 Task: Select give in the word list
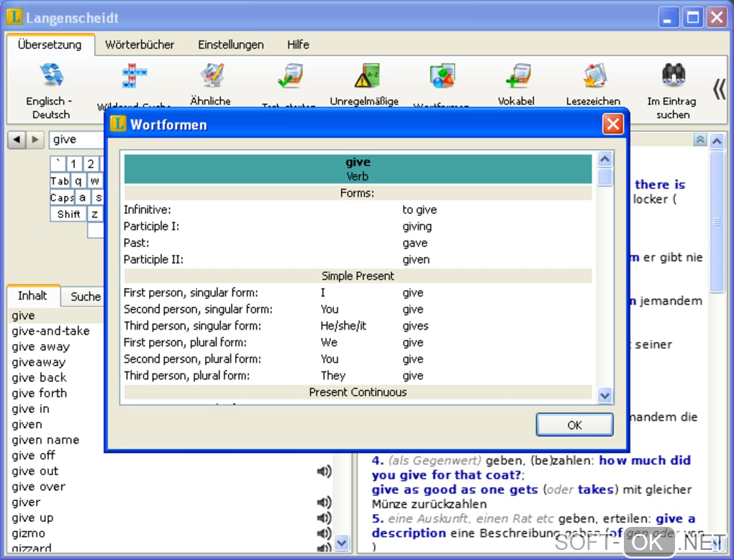55,315
